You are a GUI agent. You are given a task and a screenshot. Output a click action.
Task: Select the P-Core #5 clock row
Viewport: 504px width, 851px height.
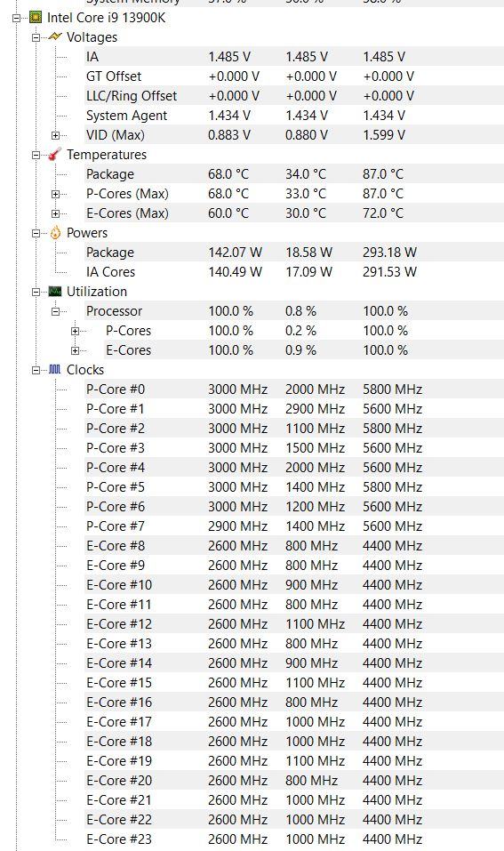coord(294,486)
